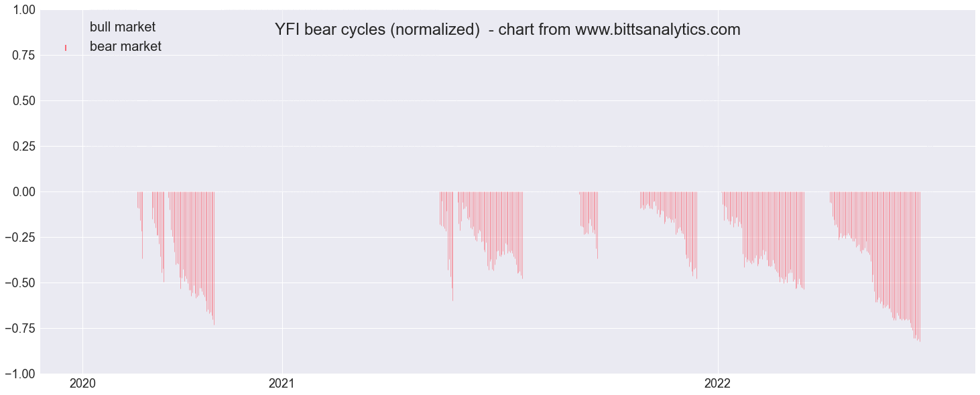Click the 0.75 y-axis tick label
This screenshot has width=980, height=395.
pos(24,56)
